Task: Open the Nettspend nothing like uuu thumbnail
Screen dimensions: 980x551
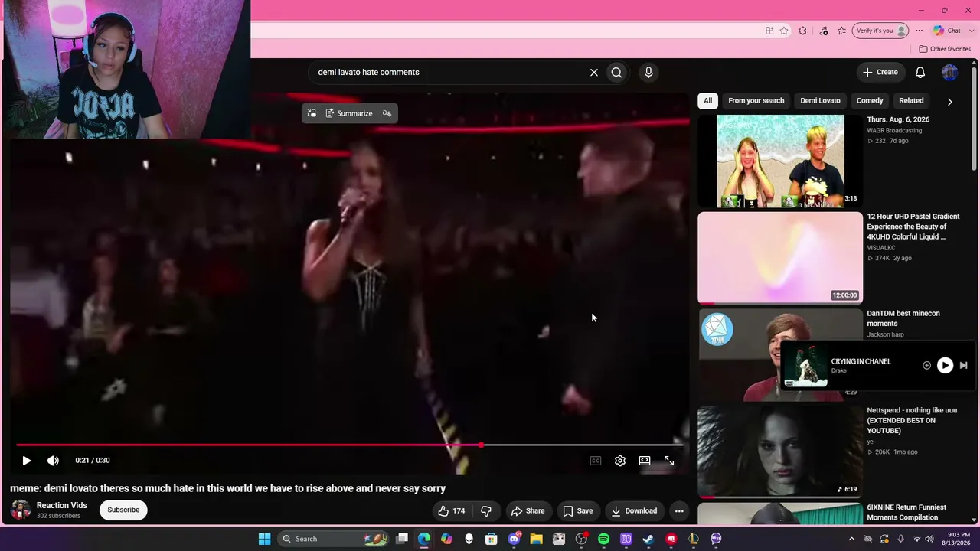Action: tap(780, 452)
